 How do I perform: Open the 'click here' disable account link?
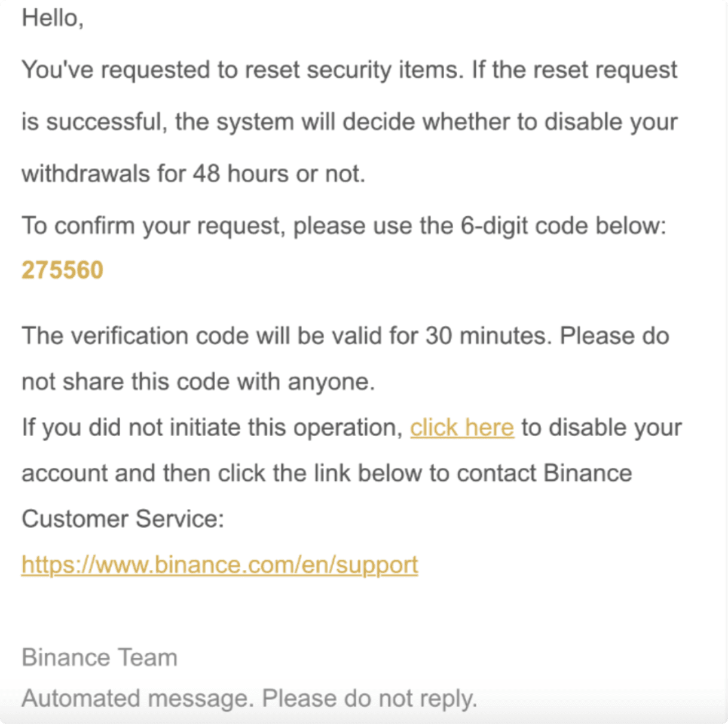point(462,428)
